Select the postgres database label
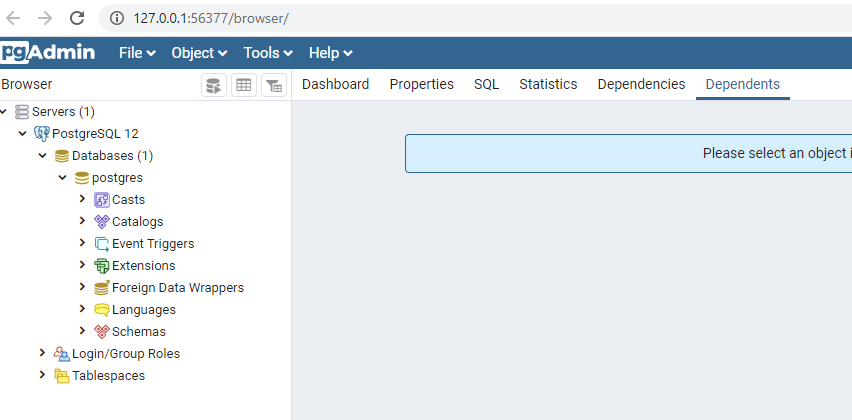Image resolution: width=852 pixels, height=420 pixels. pyautogui.click(x=118, y=178)
